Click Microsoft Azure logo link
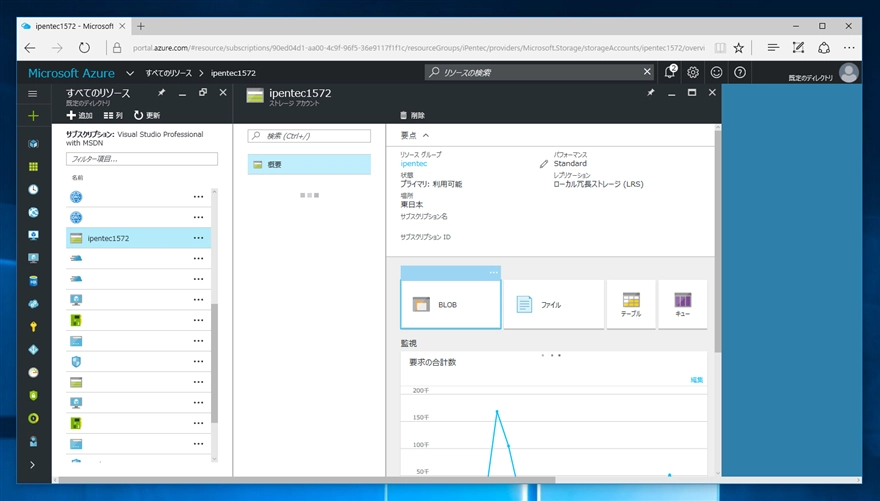 point(71,73)
